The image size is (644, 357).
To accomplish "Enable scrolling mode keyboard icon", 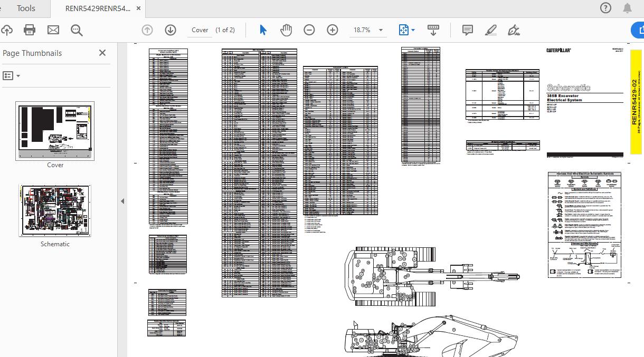I will [433, 30].
